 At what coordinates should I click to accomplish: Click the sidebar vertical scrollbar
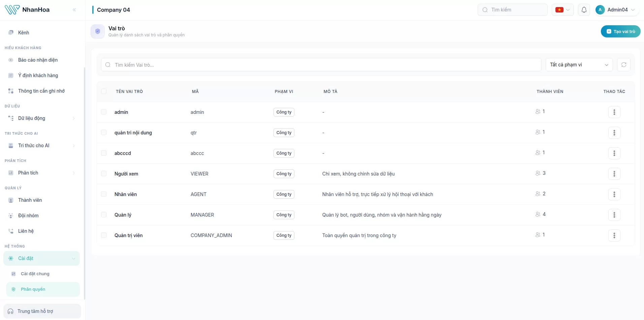(x=85, y=183)
